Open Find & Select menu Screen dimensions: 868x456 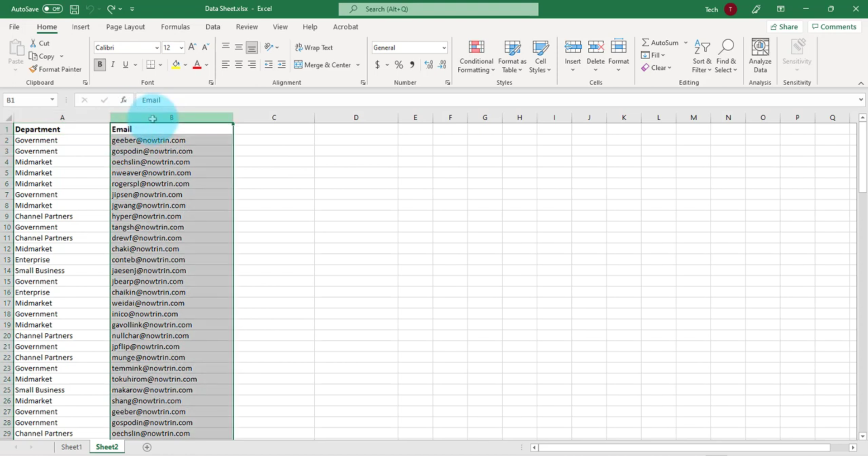726,56
